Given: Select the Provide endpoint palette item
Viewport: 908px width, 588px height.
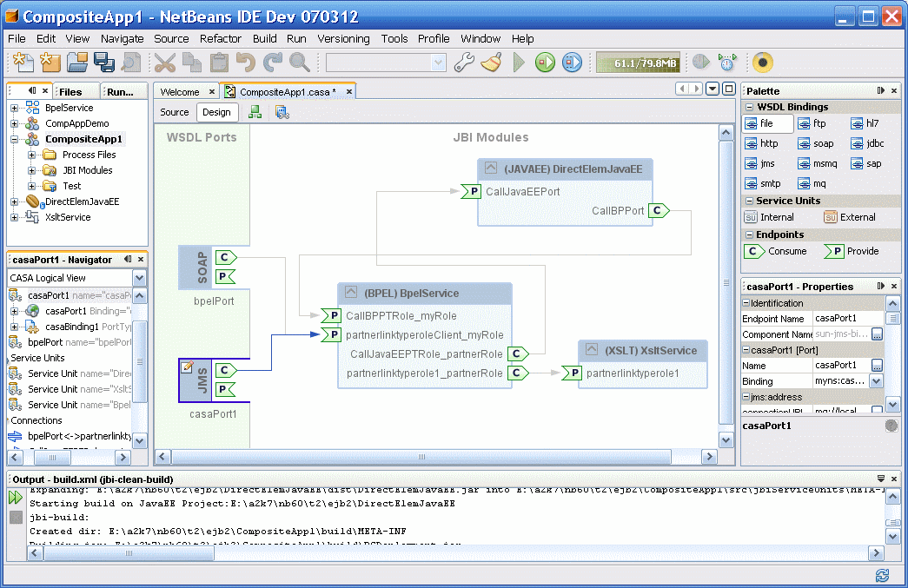Looking at the screenshot, I should click(x=852, y=251).
